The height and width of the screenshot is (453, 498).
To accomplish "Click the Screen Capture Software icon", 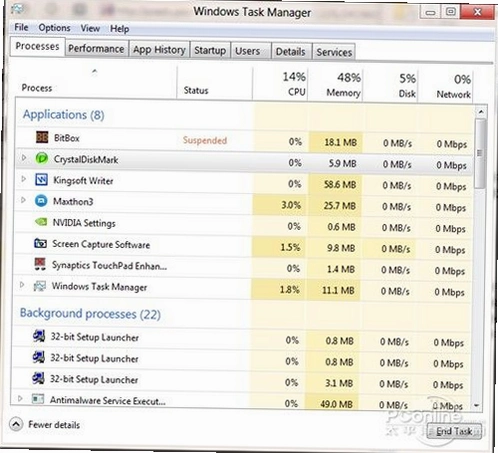I will click(40, 243).
